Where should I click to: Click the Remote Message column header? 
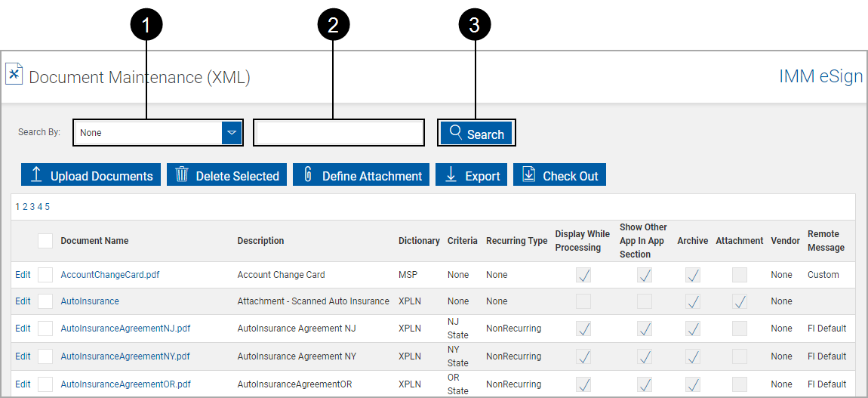[826, 241]
